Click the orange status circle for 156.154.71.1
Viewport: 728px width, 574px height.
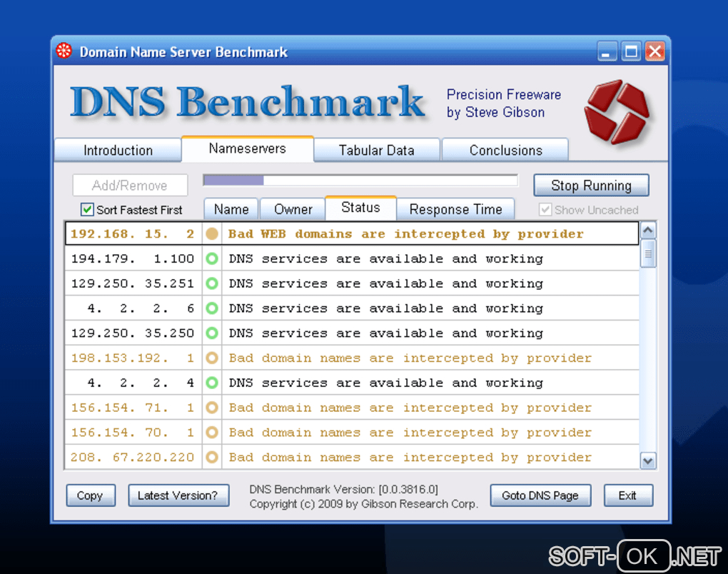pos(212,408)
